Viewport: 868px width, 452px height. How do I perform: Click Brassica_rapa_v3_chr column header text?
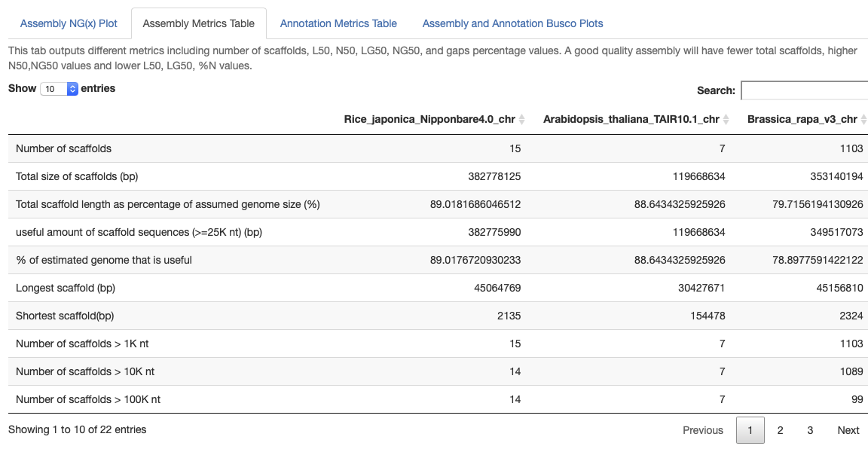click(x=802, y=120)
